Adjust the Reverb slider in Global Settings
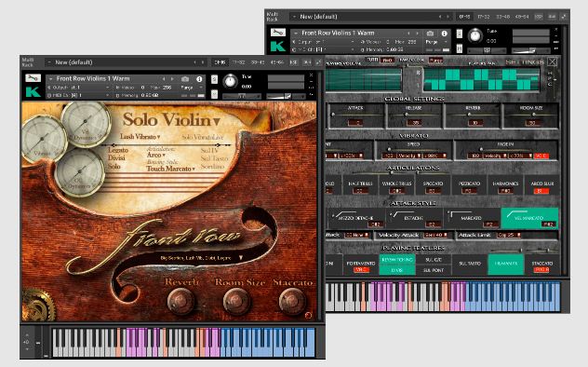 (473, 115)
